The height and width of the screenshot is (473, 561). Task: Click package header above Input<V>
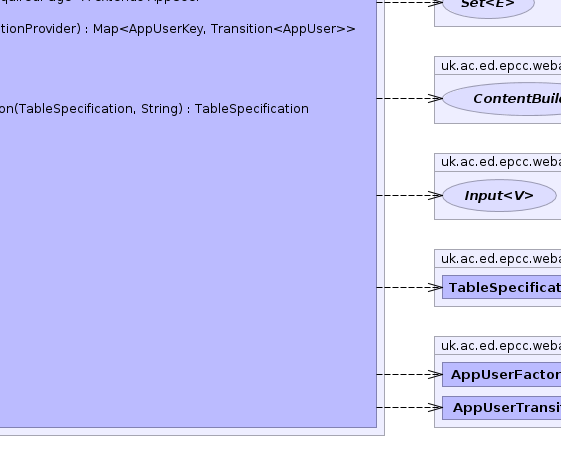(501, 162)
